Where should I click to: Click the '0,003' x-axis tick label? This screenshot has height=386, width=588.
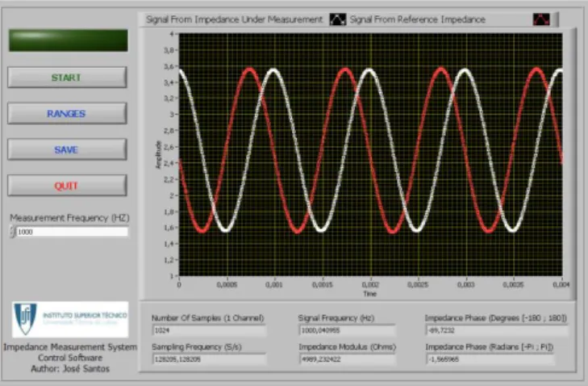(465, 284)
